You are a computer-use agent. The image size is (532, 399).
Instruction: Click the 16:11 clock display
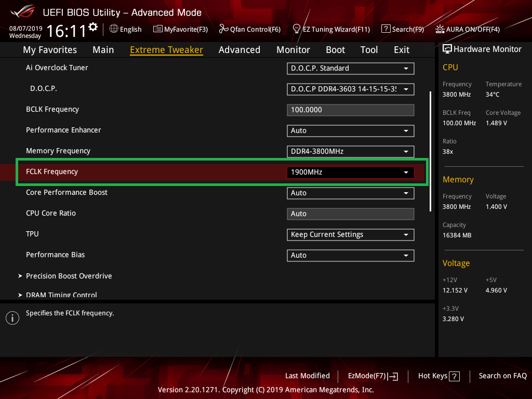[66, 31]
